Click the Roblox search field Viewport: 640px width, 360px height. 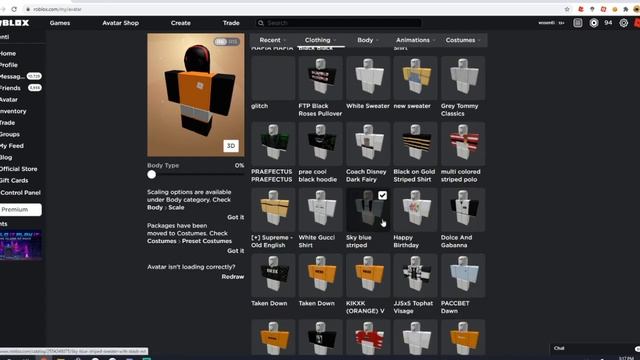coord(338,23)
